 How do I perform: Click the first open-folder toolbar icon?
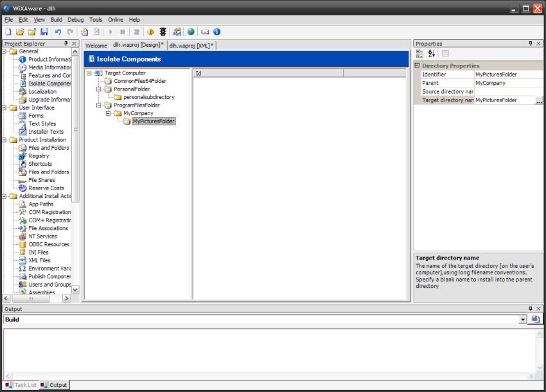tap(20, 32)
